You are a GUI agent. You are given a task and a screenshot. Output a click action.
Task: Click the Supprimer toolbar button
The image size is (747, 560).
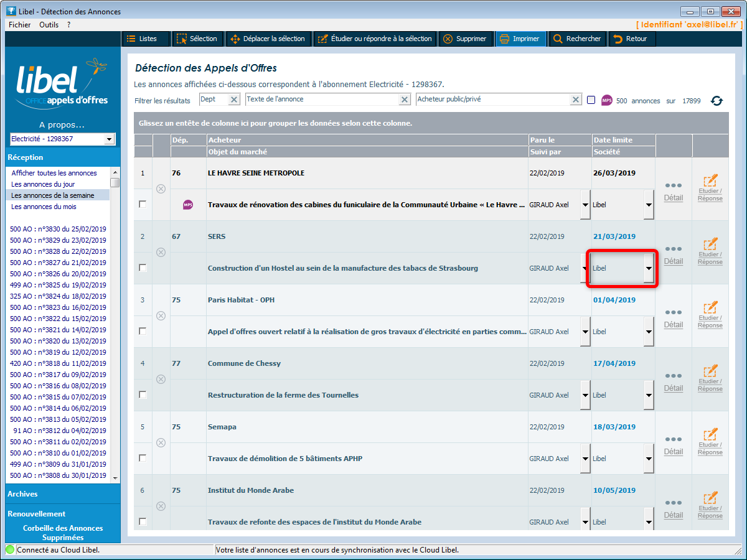(464, 39)
